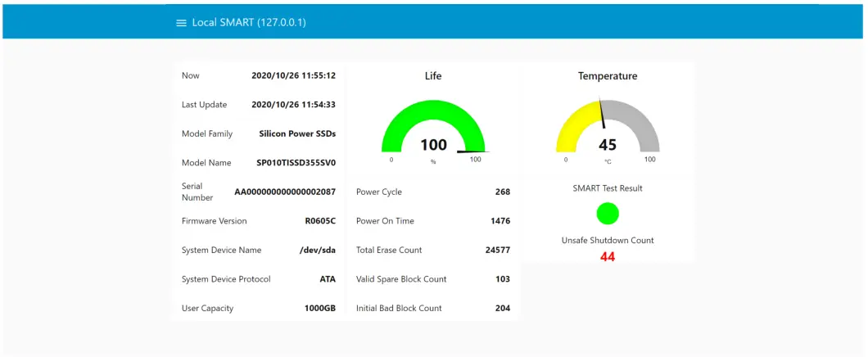
Task: Click the Local SMART (127.0.0.1) title
Action: (249, 23)
